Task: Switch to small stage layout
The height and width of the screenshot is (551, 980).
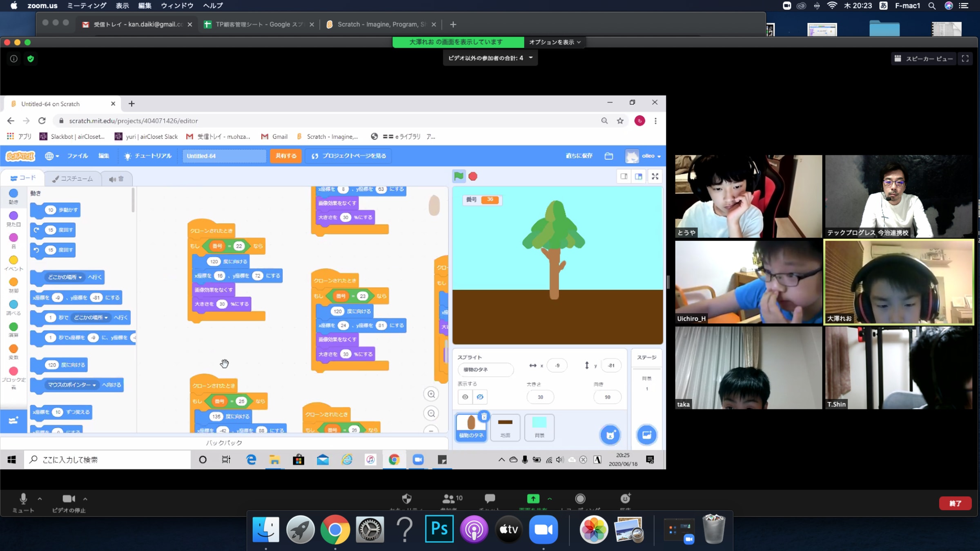Action: tap(624, 176)
